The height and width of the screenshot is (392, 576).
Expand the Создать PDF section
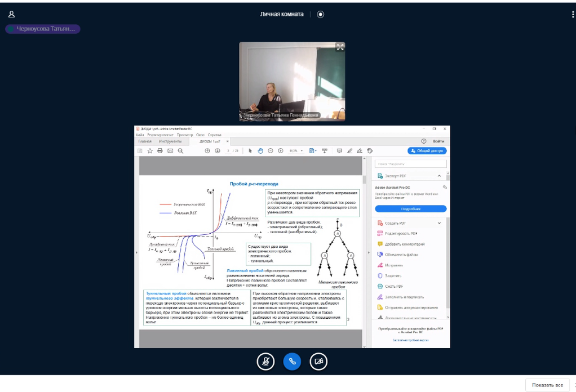[x=439, y=223]
